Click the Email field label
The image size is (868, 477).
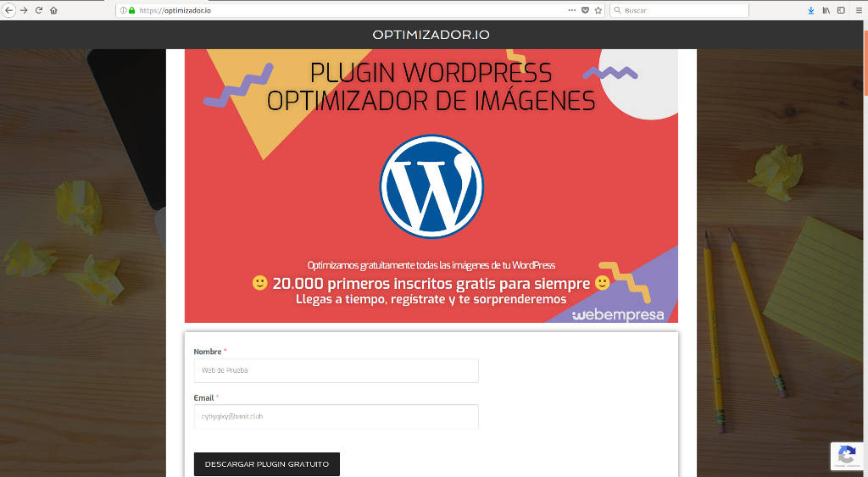point(203,398)
